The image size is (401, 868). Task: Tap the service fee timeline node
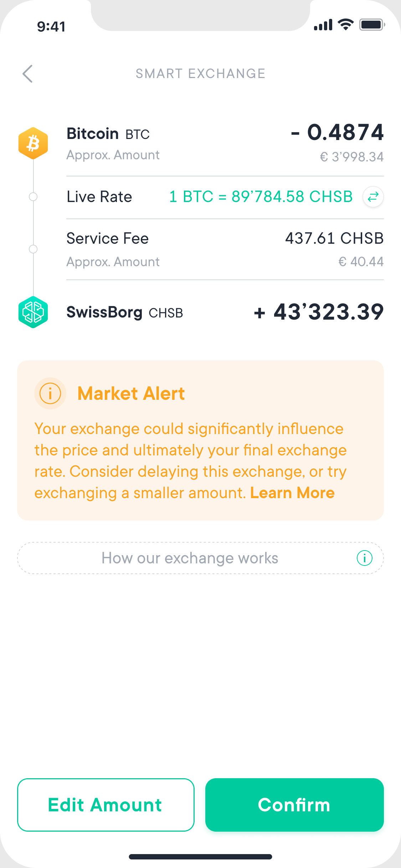[33, 249]
